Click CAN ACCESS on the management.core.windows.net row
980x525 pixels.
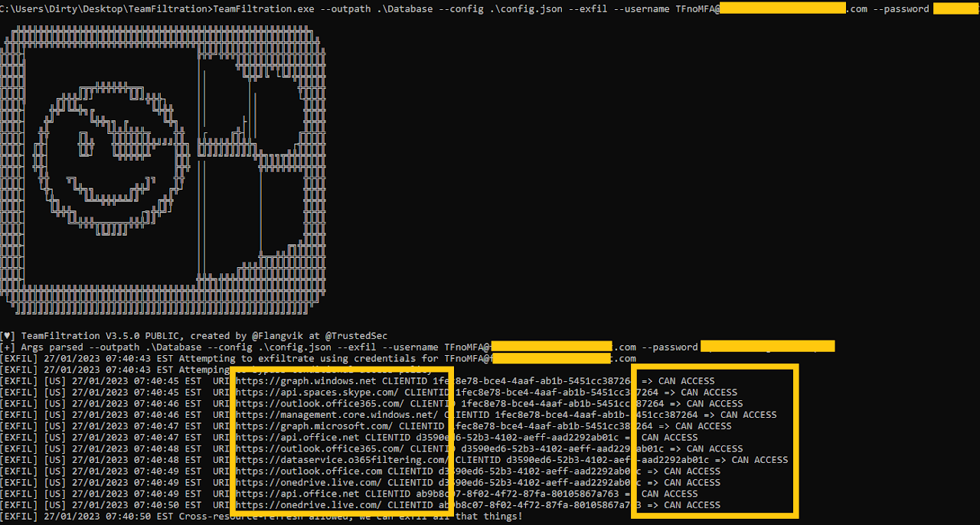click(748, 415)
